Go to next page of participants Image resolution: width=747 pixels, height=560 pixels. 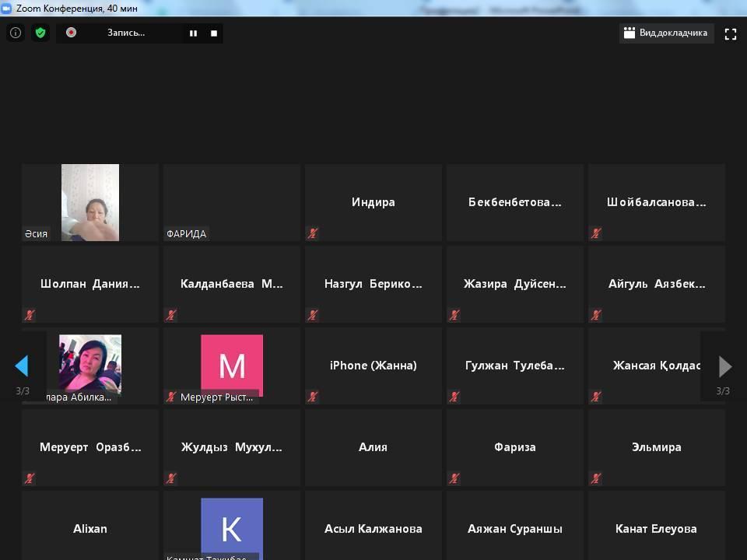pos(724,366)
